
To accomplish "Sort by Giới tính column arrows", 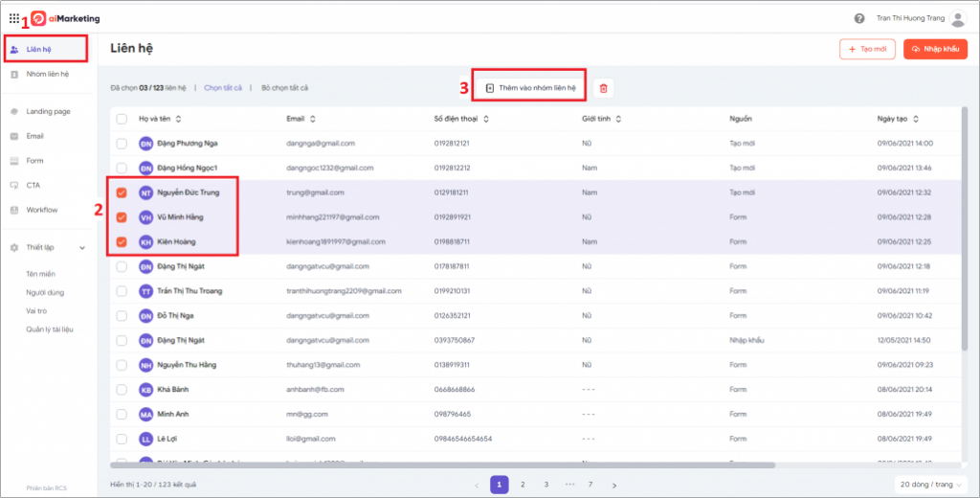I will click(x=618, y=119).
